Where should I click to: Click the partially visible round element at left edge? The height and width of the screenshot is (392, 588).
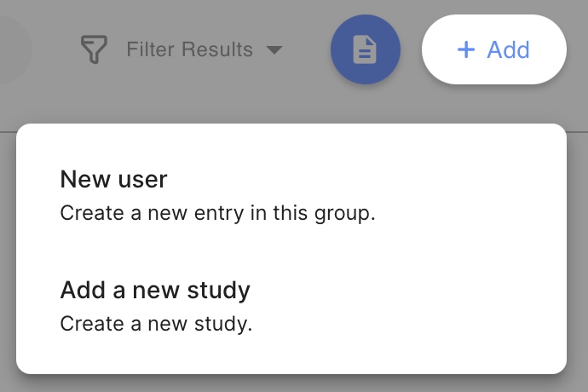tap(15, 49)
